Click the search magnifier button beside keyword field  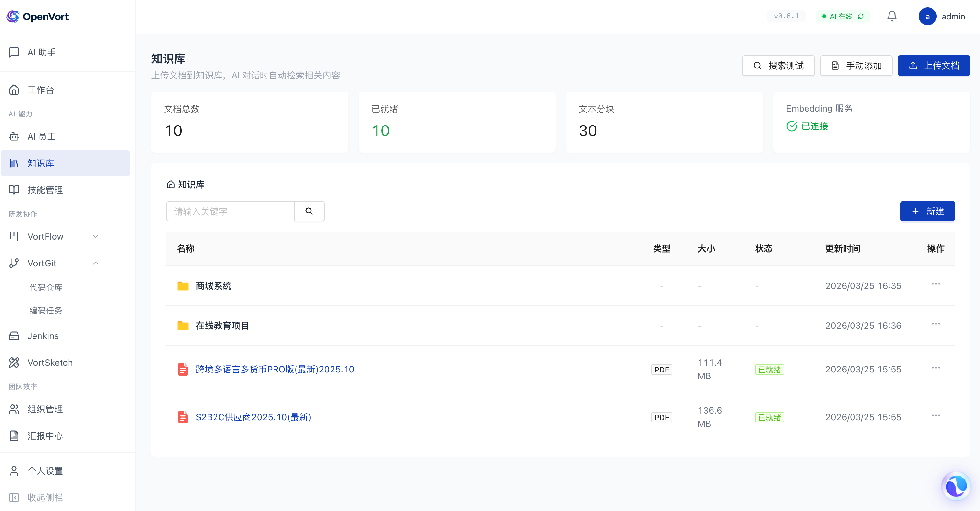309,212
